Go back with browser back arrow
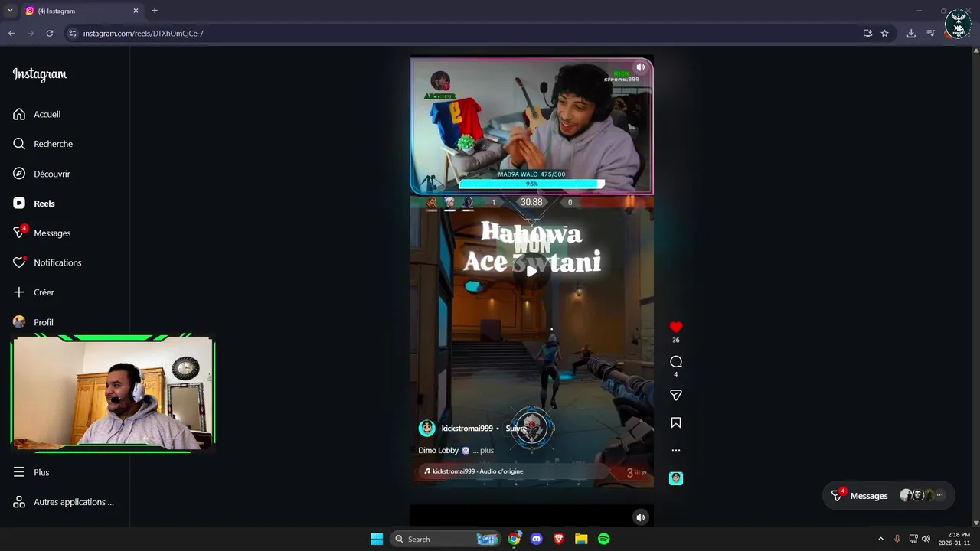Viewport: 980px width, 551px height. tap(11, 34)
